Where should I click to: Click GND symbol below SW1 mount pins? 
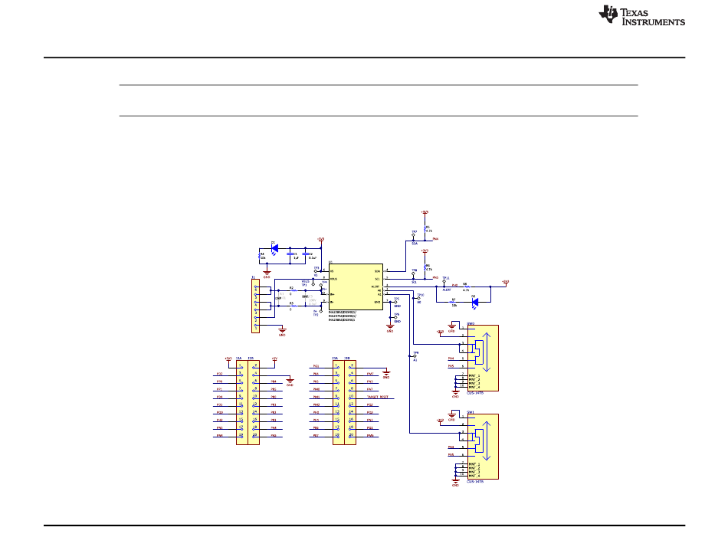point(455,482)
